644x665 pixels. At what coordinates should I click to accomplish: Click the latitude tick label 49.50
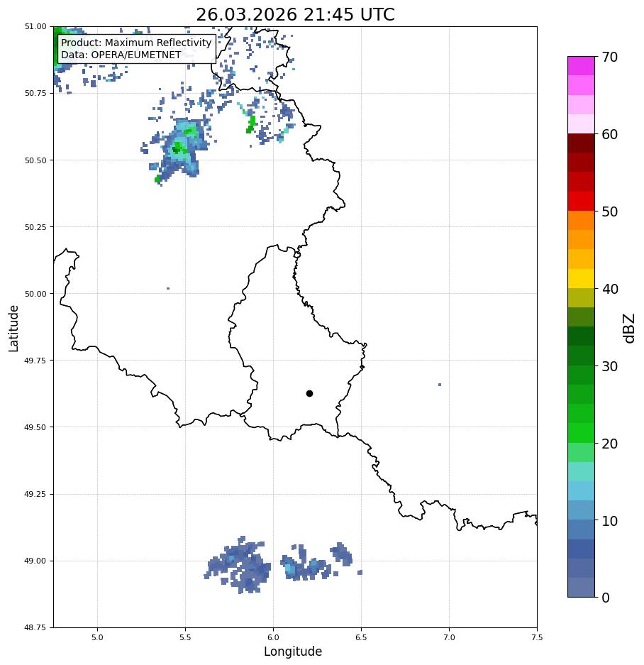(35, 427)
